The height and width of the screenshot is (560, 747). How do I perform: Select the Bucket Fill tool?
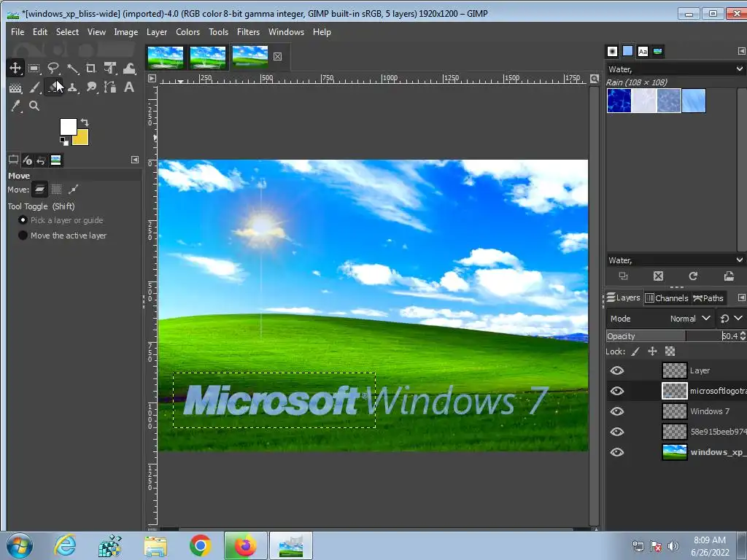[x=15, y=87]
